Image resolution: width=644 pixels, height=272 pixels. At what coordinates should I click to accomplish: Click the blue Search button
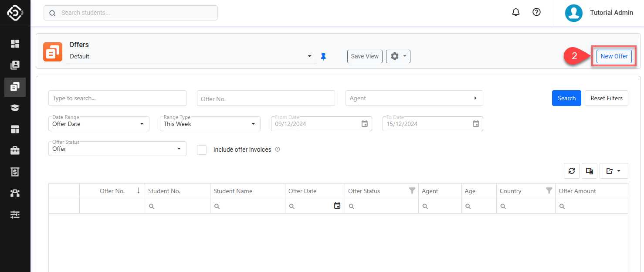[566, 98]
